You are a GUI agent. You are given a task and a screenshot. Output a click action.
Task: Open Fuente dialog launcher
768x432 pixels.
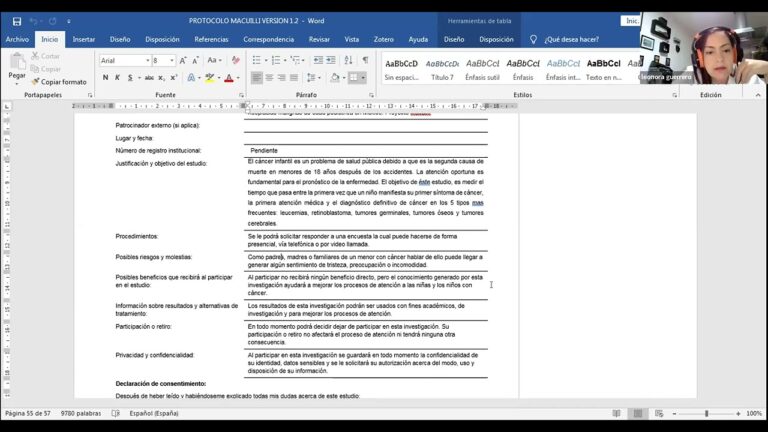(241, 95)
